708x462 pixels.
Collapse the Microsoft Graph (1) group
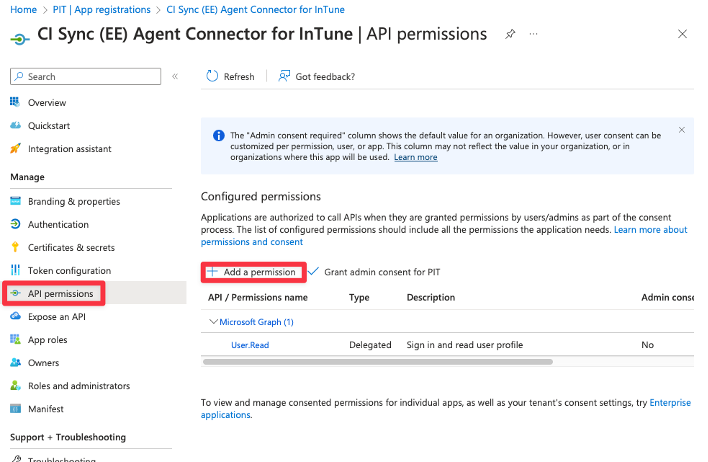point(213,322)
